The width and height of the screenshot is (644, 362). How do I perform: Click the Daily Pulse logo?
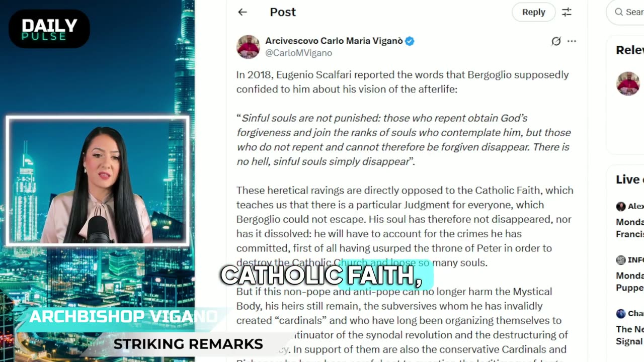[49, 29]
